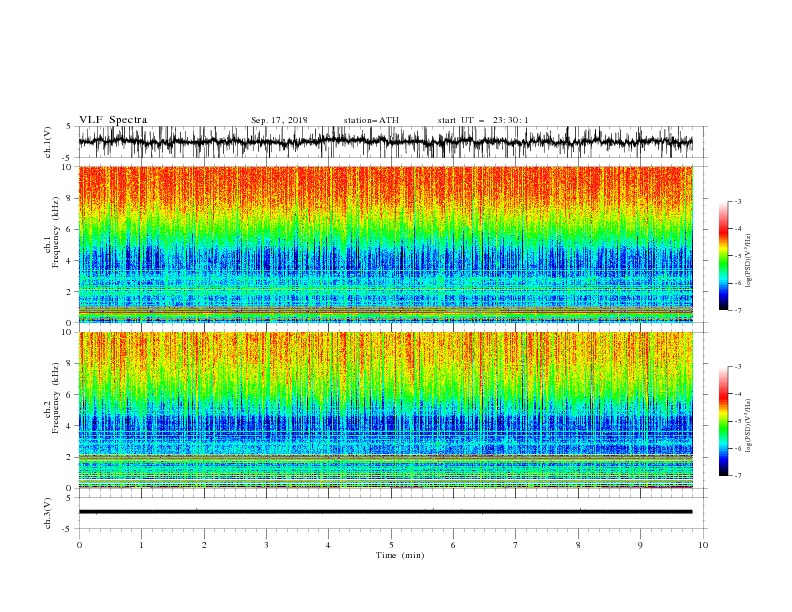Click time axis tick label "8"
Viewport: 792px width, 612px height.
(x=578, y=545)
